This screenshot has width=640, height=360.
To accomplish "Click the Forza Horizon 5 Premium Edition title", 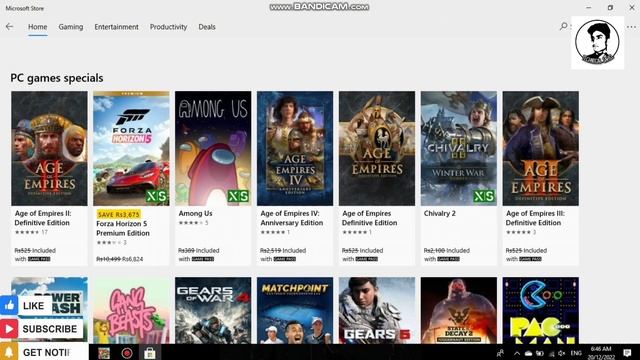I will coord(123,228).
